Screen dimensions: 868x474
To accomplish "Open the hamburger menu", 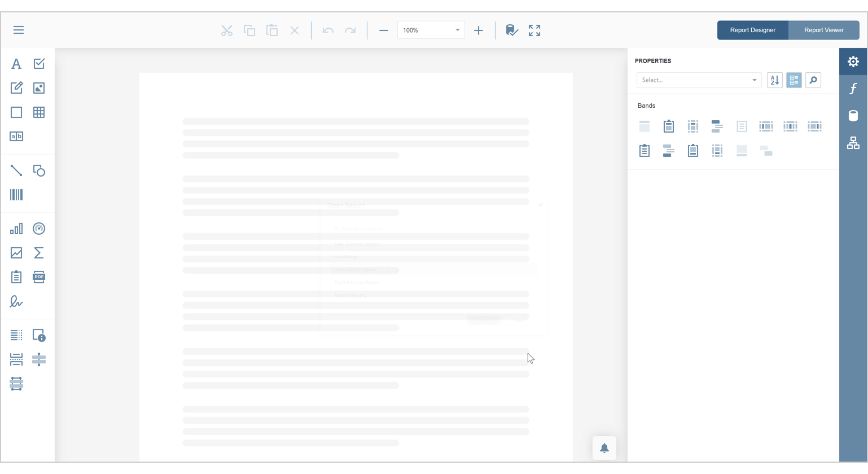I will click(18, 29).
